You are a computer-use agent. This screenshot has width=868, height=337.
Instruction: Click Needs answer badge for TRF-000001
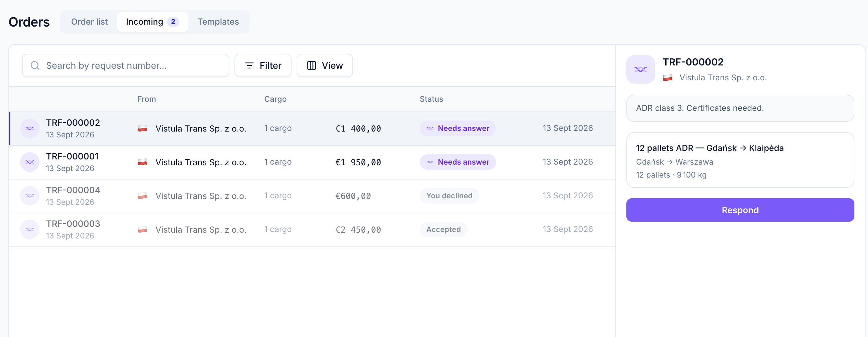pos(458,162)
